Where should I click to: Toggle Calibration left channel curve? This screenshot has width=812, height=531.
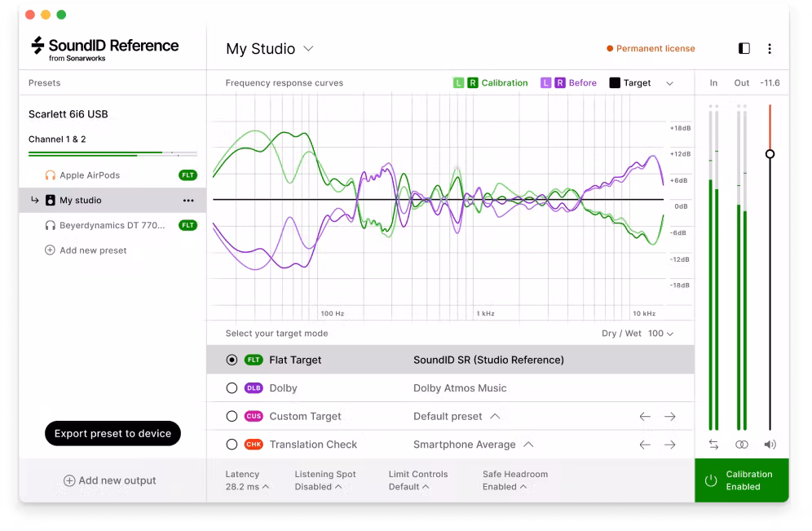[458, 83]
